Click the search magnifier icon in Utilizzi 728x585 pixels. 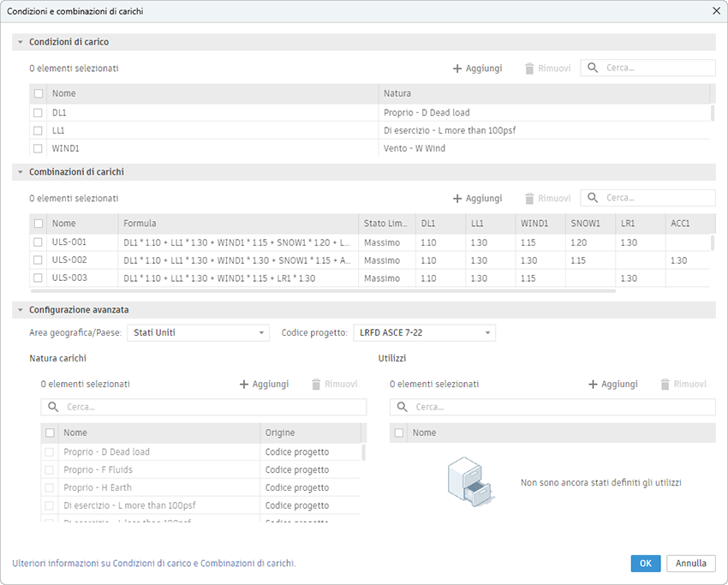403,408
